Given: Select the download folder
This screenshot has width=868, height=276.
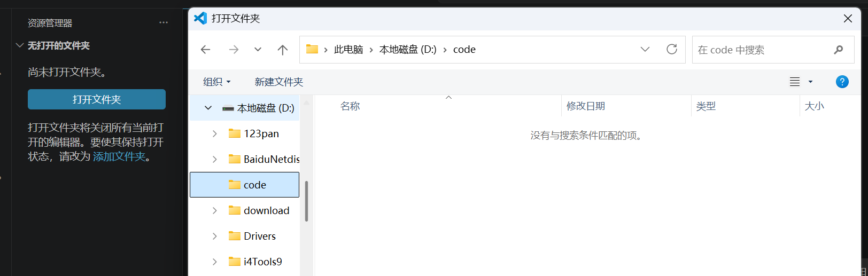Looking at the screenshot, I should (x=266, y=210).
